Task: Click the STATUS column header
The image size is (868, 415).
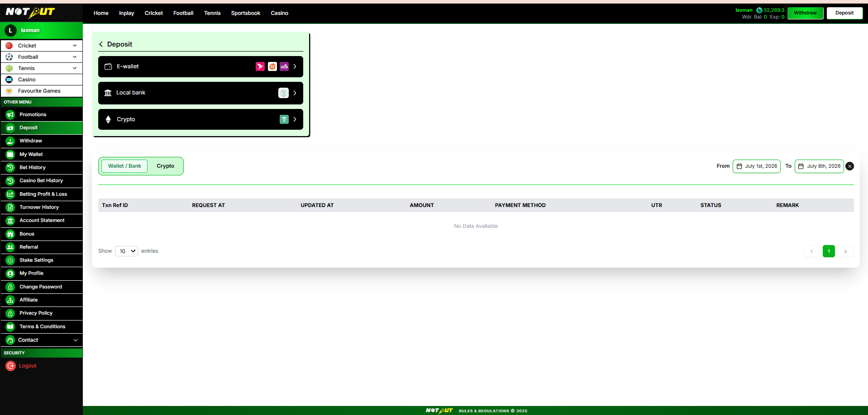Action: (x=711, y=205)
